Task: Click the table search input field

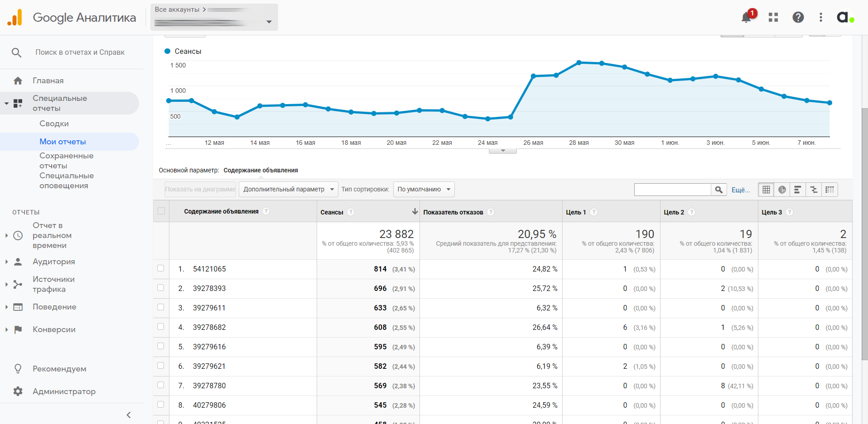Action: tap(672, 190)
